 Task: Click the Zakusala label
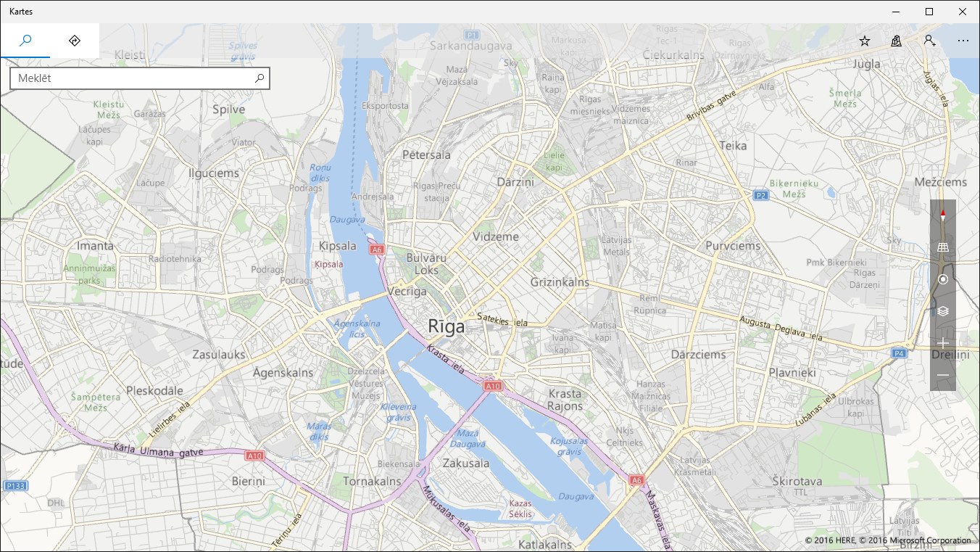(466, 464)
